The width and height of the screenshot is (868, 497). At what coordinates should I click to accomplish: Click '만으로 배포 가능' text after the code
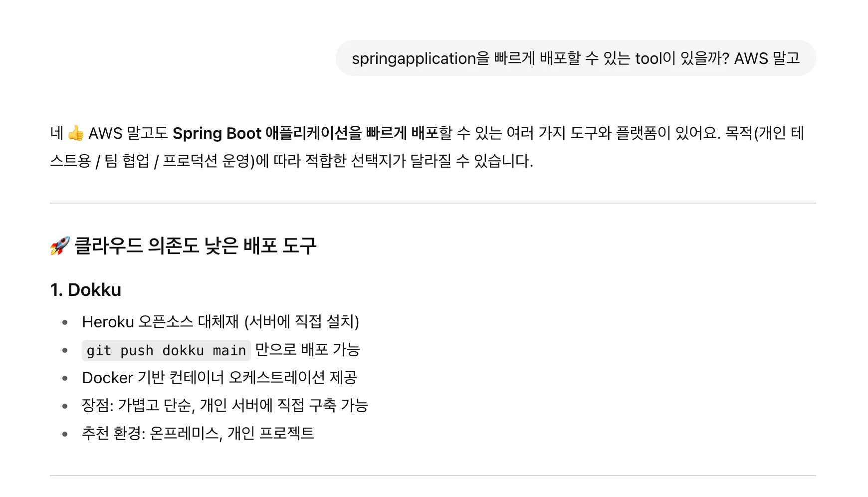point(308,350)
